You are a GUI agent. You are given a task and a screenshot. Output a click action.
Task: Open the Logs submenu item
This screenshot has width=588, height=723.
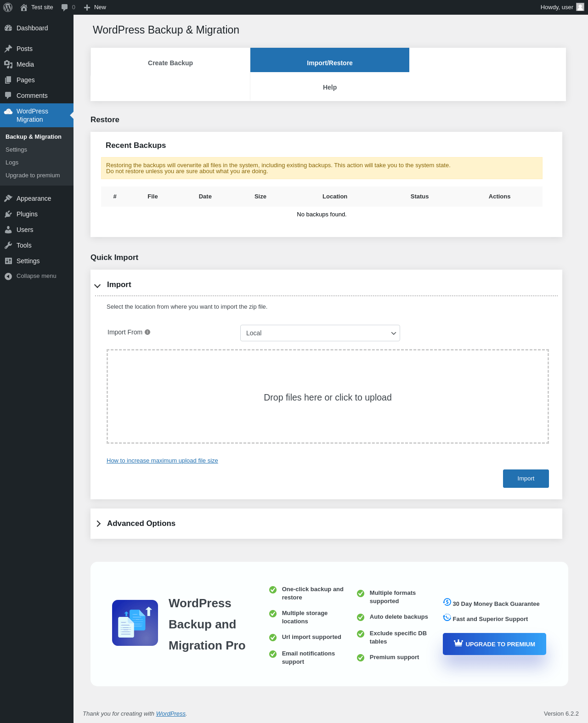(x=12, y=163)
